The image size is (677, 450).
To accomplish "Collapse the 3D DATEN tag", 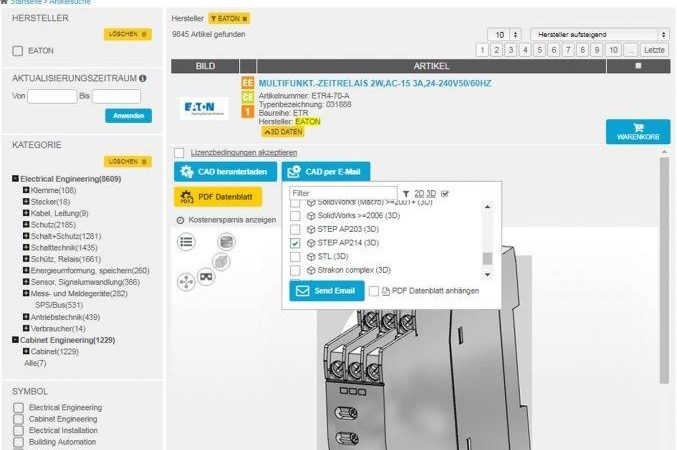I will click(283, 132).
